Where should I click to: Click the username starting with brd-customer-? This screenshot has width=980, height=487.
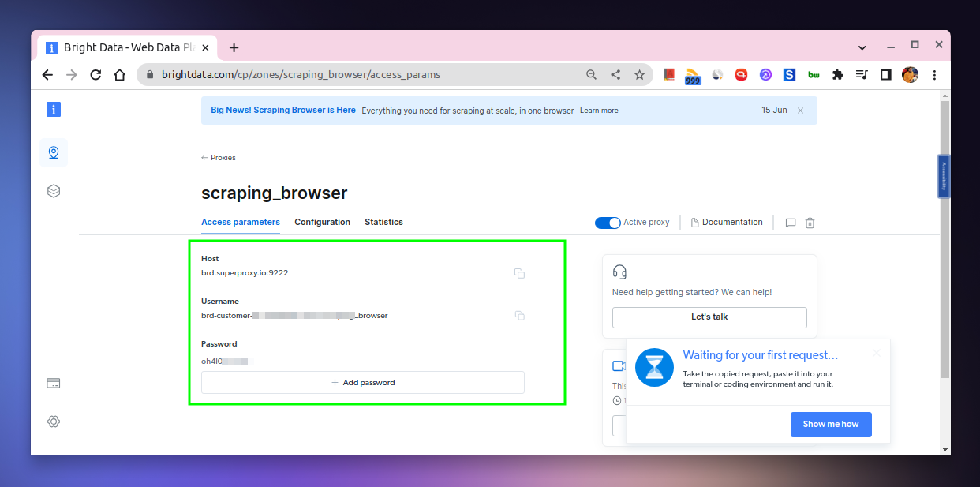[x=294, y=316]
